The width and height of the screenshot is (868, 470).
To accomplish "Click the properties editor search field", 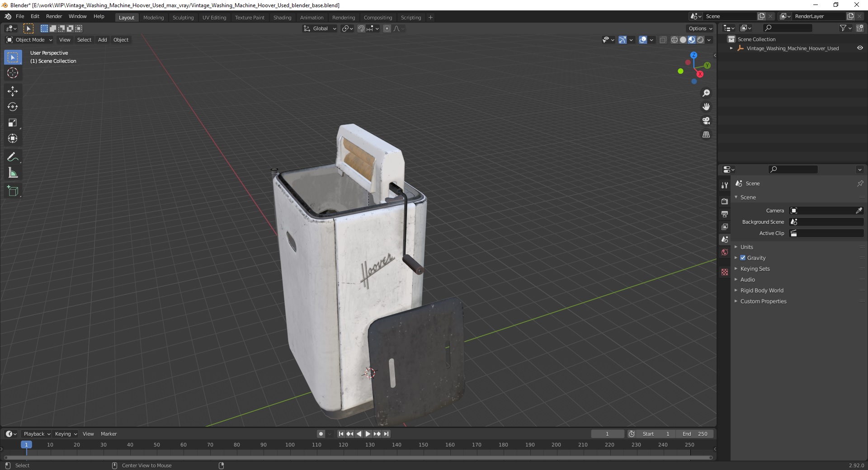I will (x=793, y=169).
